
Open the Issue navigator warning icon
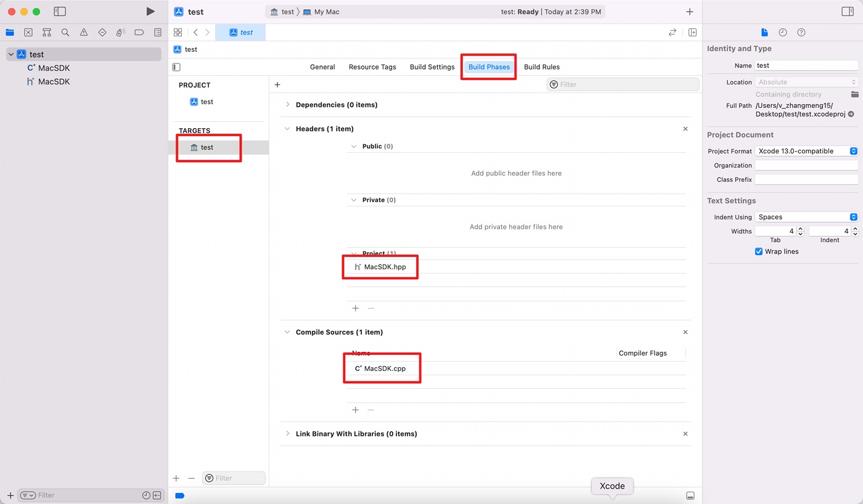84,33
